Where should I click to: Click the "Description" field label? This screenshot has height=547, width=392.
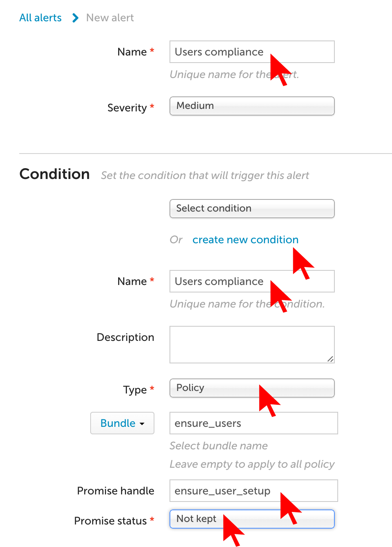point(125,337)
